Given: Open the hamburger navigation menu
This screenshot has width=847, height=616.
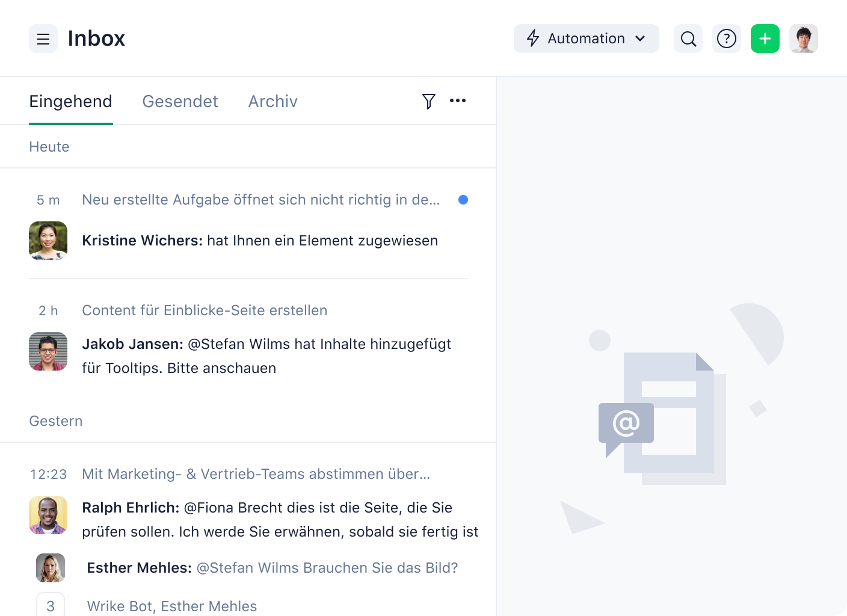Looking at the screenshot, I should coord(43,38).
